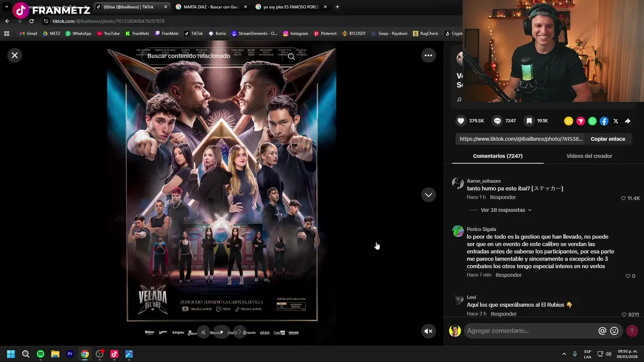Switch to Comentarios (7247) tab
Screen dimensions: 644x362
pos(498,156)
